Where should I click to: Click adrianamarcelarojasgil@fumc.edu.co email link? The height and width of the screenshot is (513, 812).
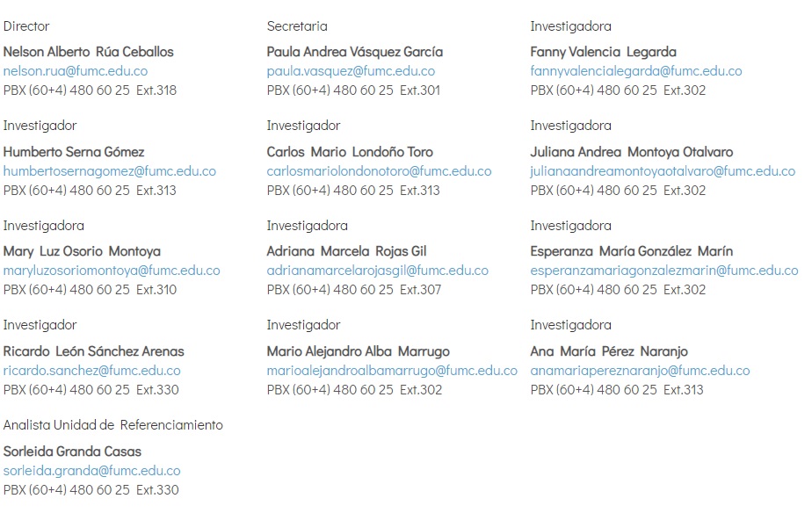pos(378,271)
